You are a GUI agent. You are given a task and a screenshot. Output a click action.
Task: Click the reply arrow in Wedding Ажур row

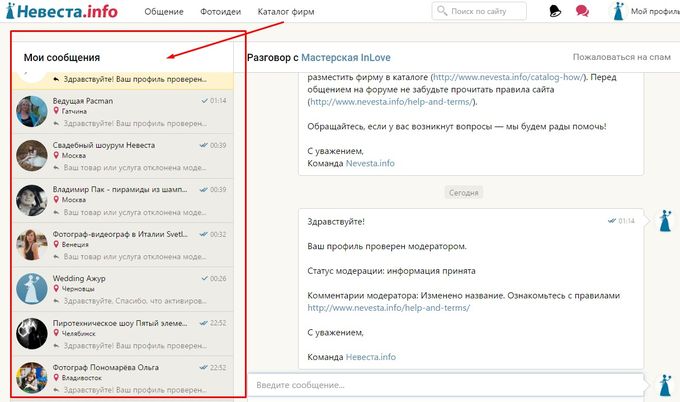(x=56, y=301)
